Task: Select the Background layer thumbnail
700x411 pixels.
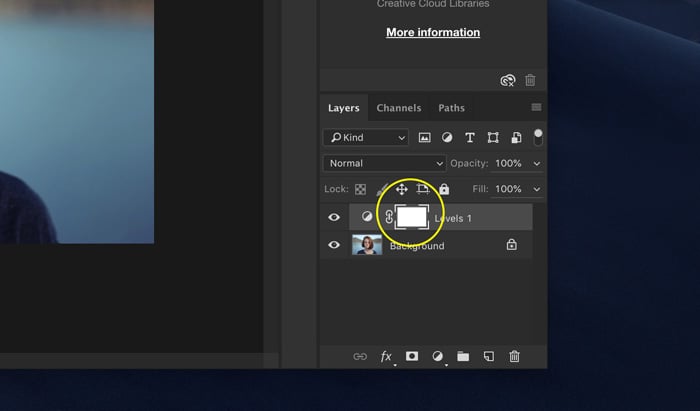Action: click(367, 245)
